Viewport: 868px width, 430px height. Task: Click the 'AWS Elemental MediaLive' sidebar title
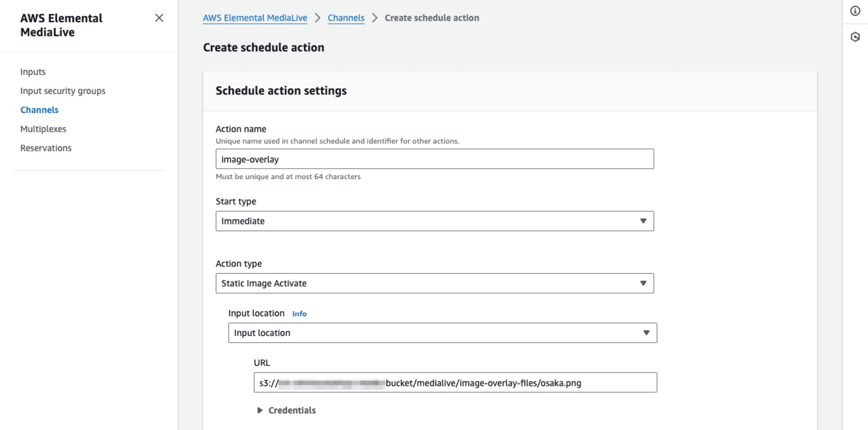(61, 25)
